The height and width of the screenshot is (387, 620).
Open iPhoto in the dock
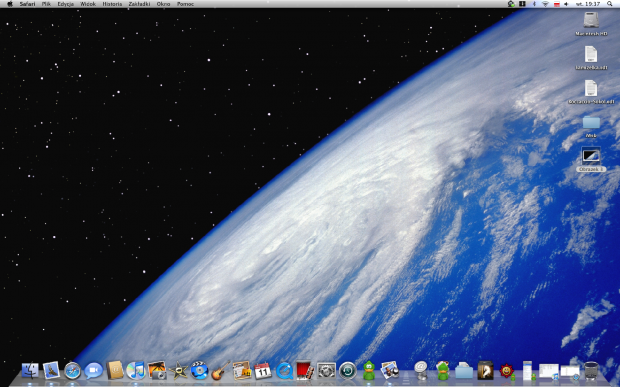(x=157, y=371)
